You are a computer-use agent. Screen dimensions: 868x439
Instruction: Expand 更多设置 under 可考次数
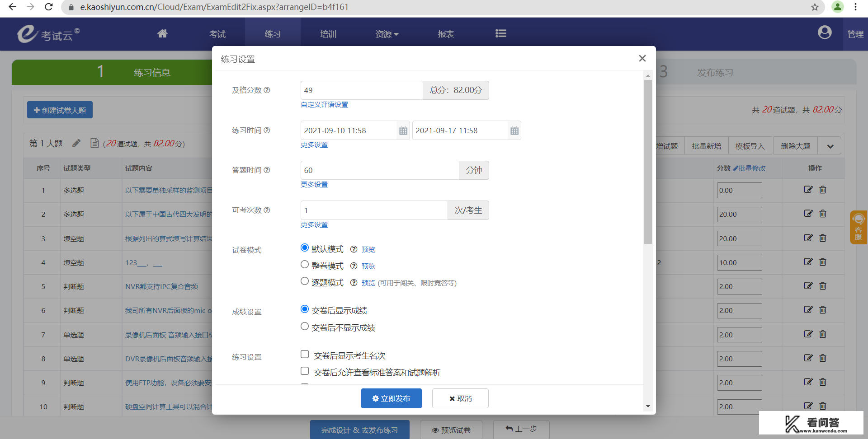(x=314, y=225)
